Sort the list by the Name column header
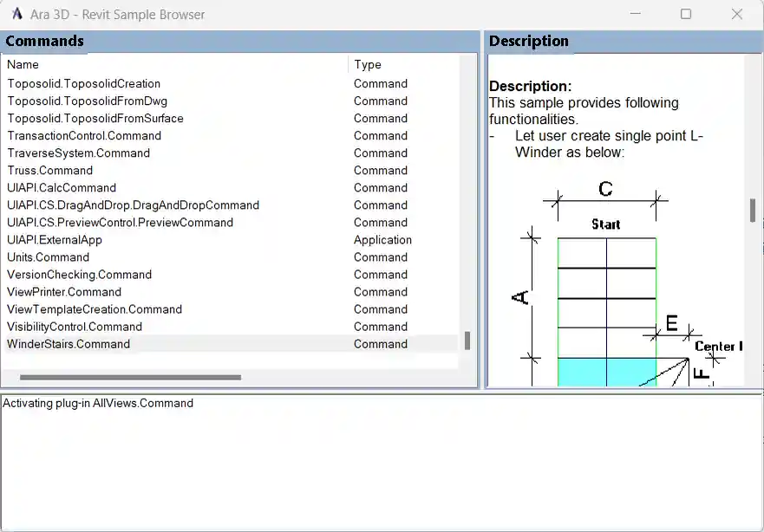 23,64
